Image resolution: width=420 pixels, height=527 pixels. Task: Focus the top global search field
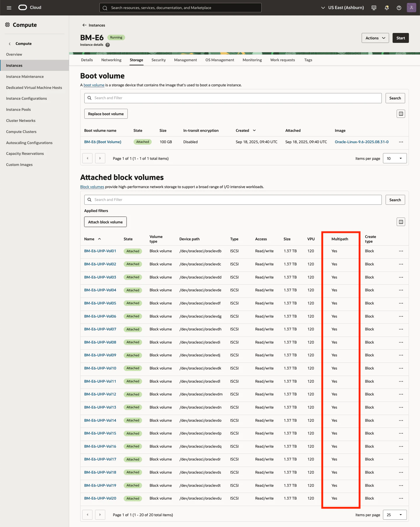tap(181, 8)
